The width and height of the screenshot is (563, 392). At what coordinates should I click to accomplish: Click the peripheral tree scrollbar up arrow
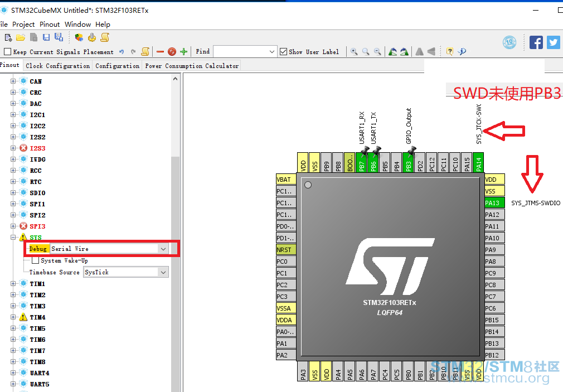175,79
